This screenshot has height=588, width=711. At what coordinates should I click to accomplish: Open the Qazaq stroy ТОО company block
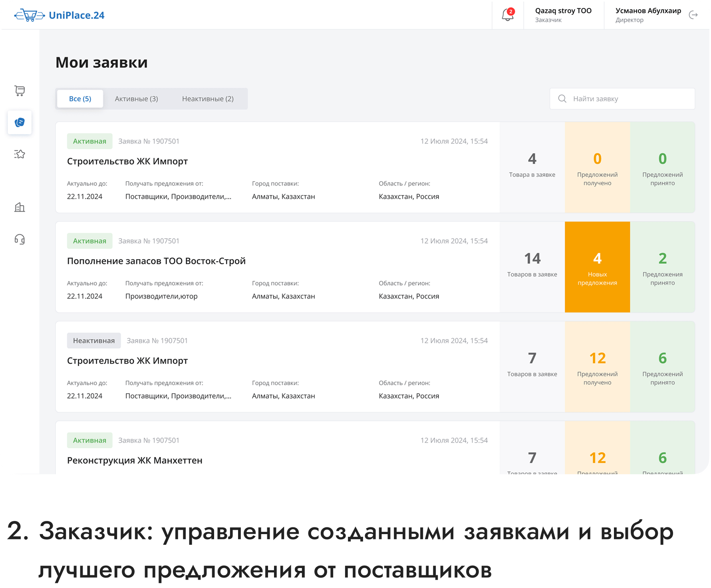(563, 15)
